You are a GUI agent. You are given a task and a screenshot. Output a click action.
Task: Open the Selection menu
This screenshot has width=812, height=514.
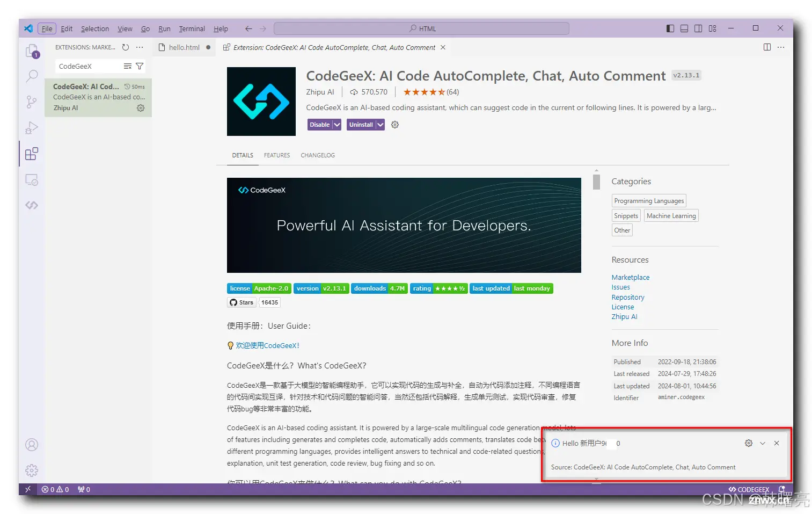(x=95, y=28)
